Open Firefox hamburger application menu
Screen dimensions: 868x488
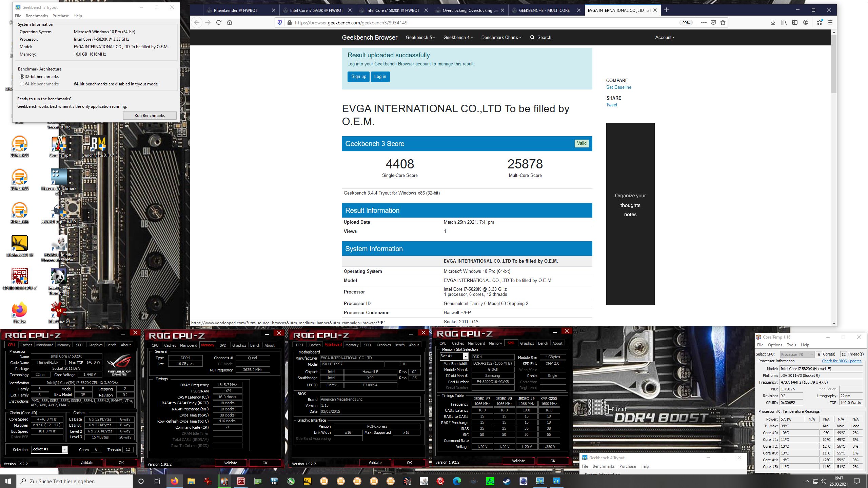pyautogui.click(x=830, y=22)
